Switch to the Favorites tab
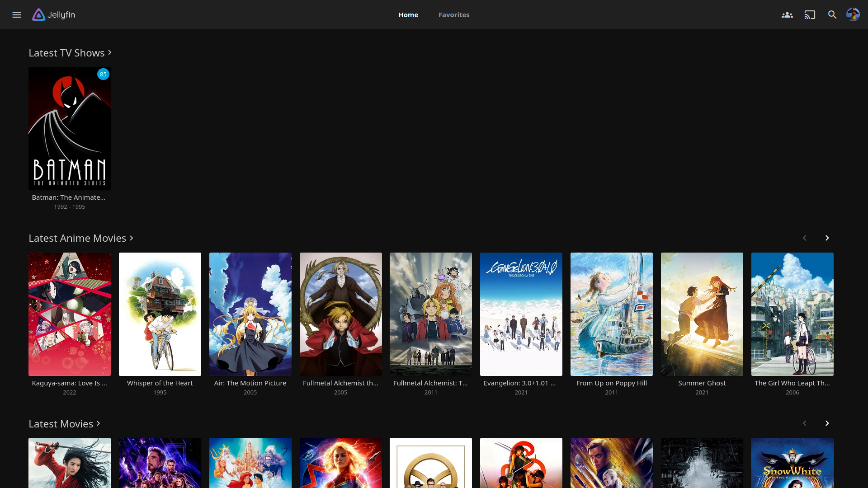The width and height of the screenshot is (868, 488). click(454, 15)
